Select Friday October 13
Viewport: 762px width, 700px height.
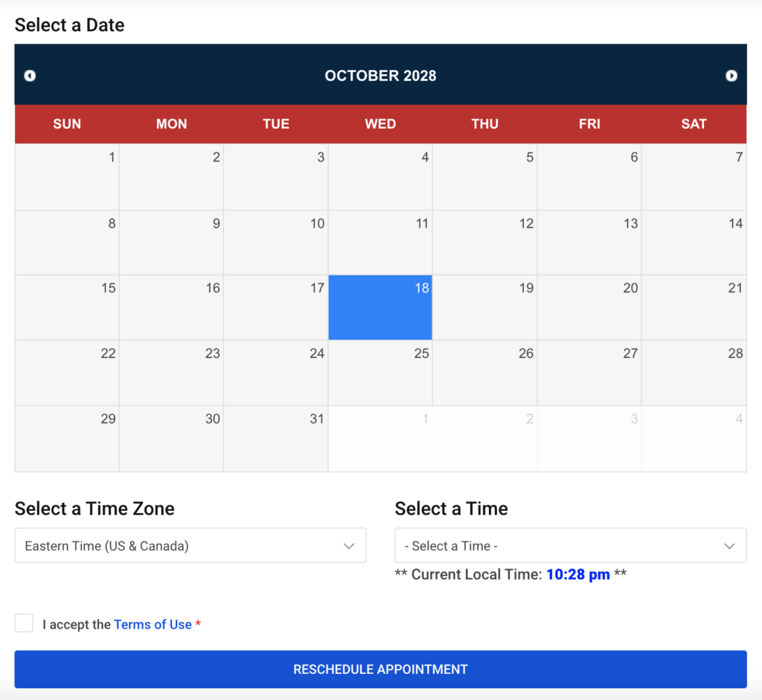tap(589, 243)
